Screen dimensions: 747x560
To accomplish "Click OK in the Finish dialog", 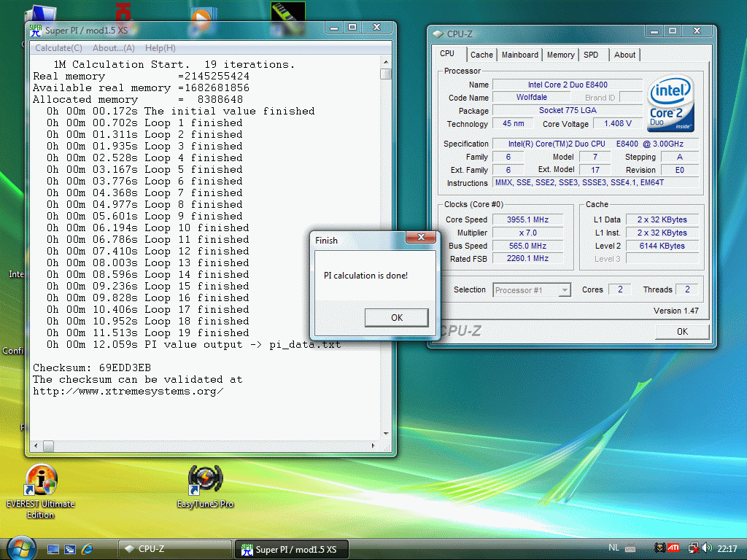I will [x=396, y=318].
